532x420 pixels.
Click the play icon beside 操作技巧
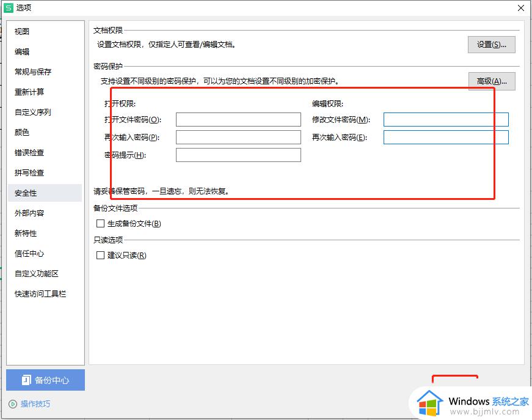click(x=13, y=404)
